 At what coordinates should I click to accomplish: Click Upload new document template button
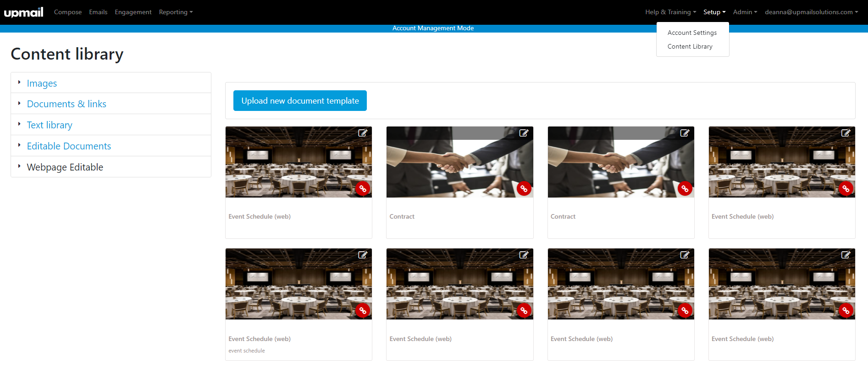click(300, 100)
